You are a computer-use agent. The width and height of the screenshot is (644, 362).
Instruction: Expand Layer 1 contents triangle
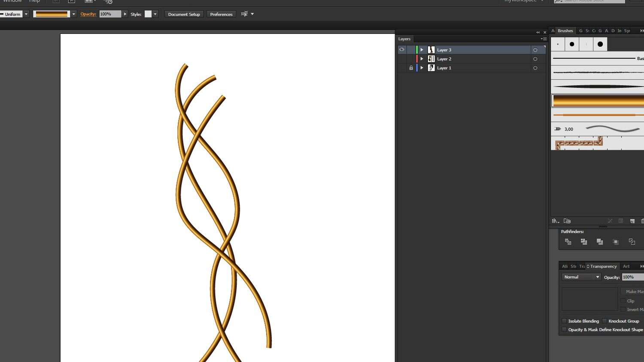click(x=422, y=68)
